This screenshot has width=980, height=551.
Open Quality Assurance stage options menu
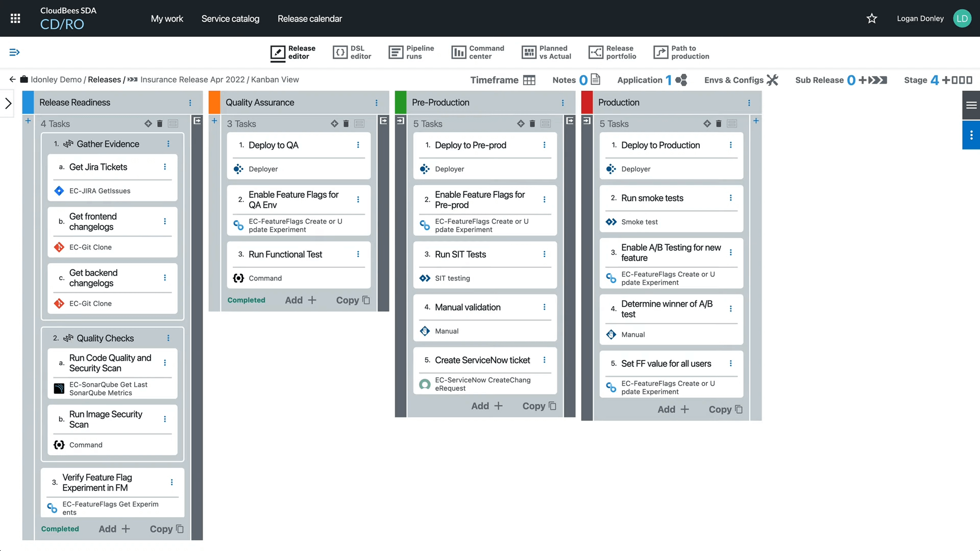point(377,103)
